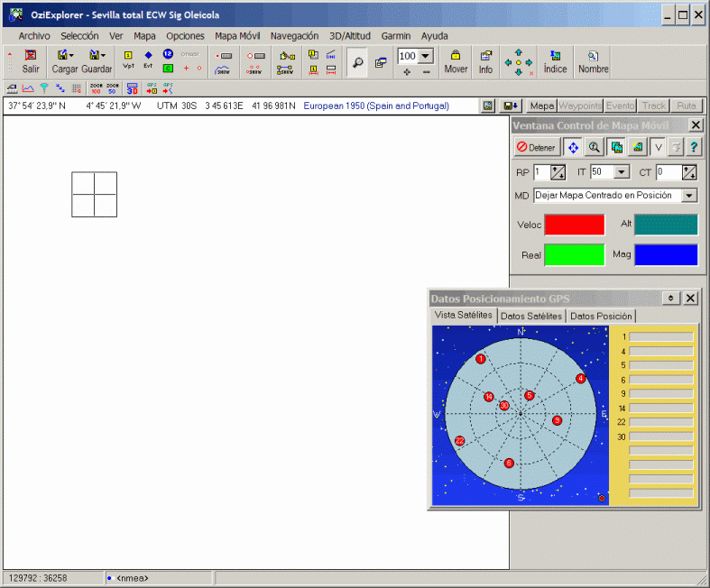
Task: Open map Info icon
Action: (x=485, y=60)
